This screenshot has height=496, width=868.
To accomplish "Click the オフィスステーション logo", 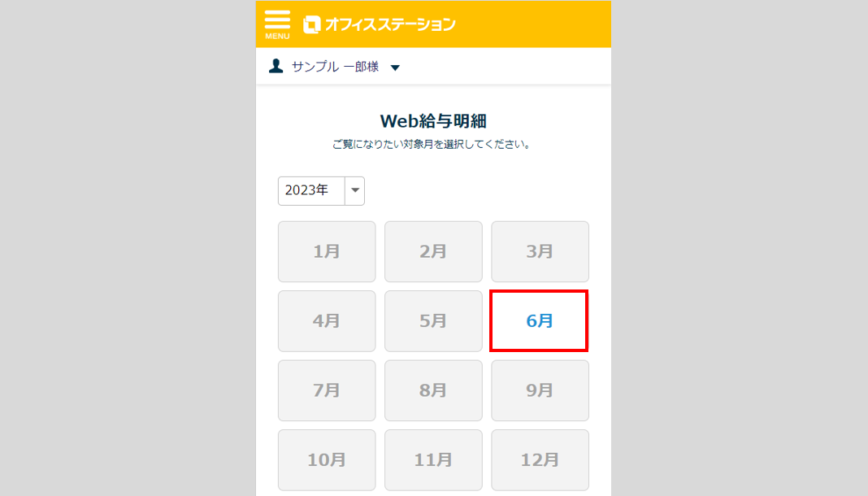I will click(x=380, y=24).
